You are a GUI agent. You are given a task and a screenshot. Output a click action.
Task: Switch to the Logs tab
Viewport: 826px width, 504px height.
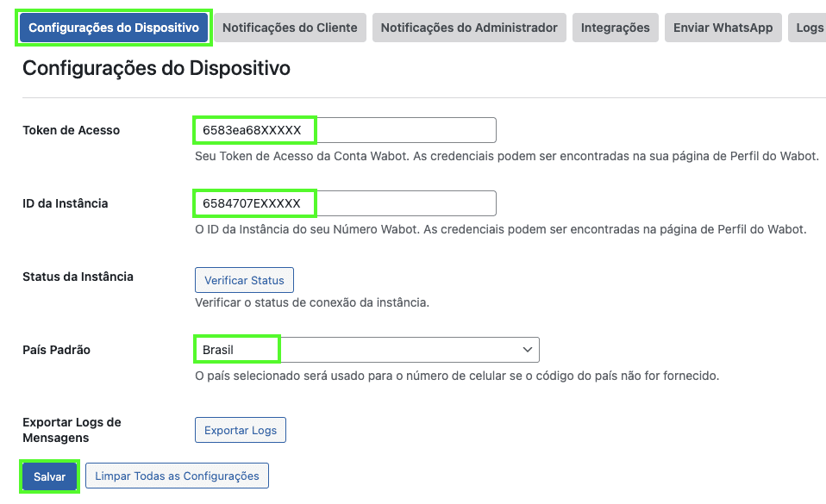(x=809, y=28)
